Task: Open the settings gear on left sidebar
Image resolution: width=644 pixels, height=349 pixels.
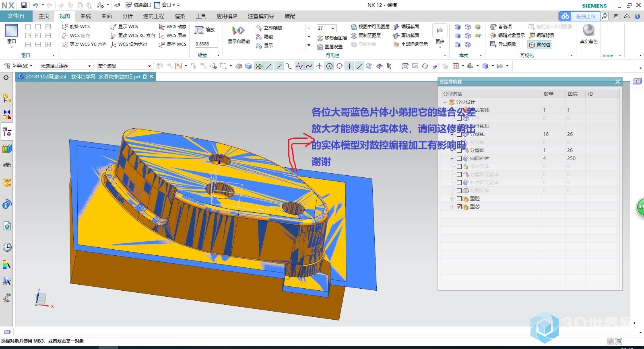Action: (x=6, y=78)
